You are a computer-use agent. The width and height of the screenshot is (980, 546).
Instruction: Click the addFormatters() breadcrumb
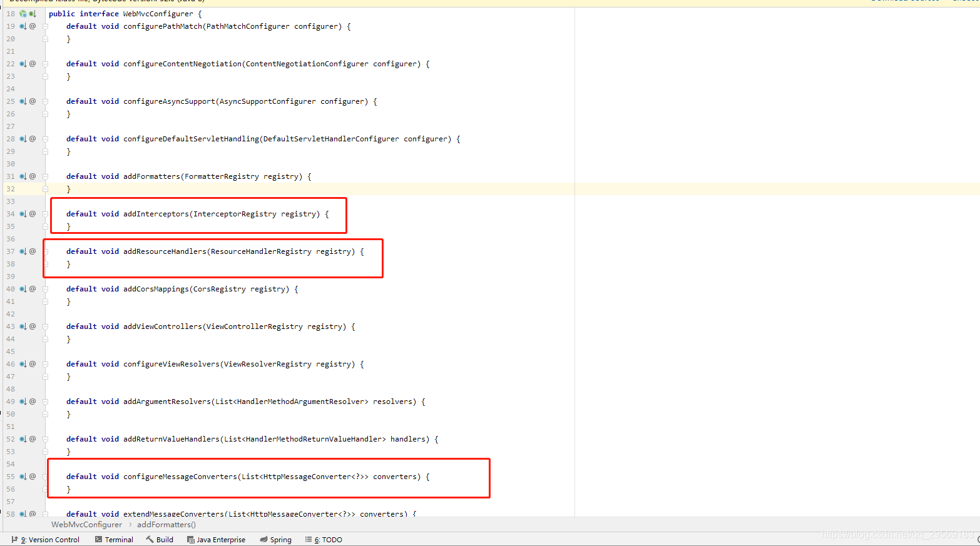point(166,524)
